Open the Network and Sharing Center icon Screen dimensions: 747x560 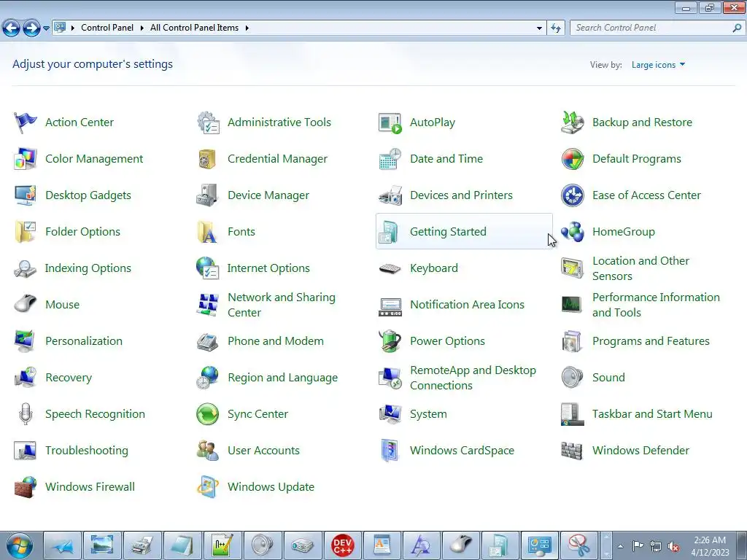208,305
